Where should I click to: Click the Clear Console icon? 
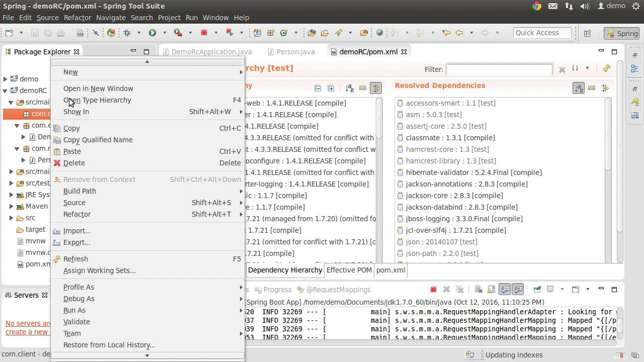coord(478,289)
